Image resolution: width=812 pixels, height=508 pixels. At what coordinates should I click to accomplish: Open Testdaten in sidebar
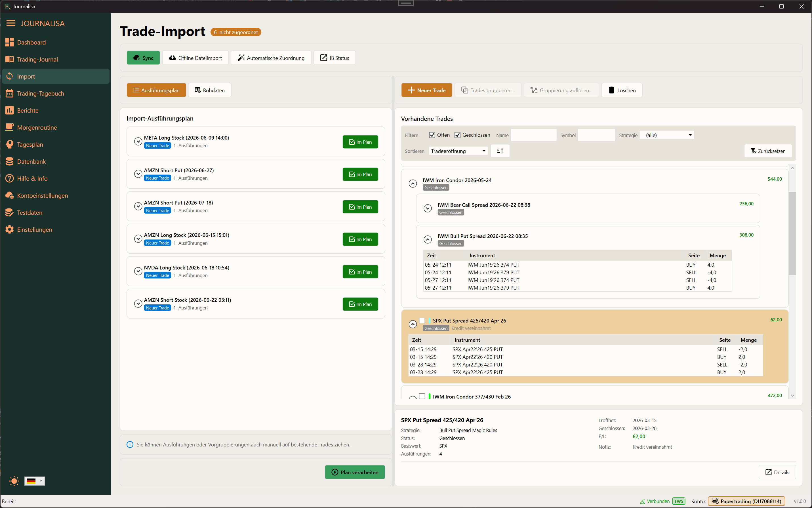tap(55, 213)
